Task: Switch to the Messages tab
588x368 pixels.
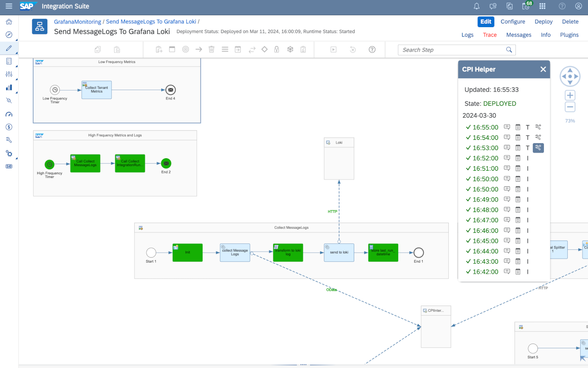Action: 519,34
